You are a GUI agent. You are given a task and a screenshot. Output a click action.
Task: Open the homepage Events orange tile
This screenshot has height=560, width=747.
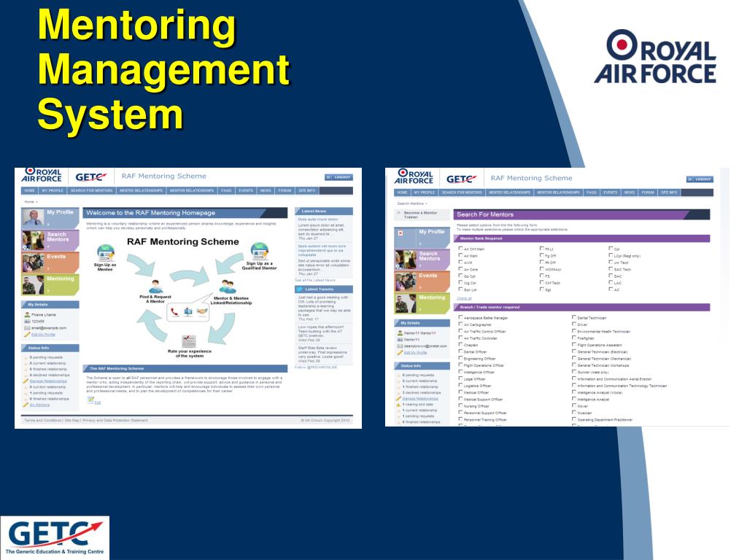(50, 262)
